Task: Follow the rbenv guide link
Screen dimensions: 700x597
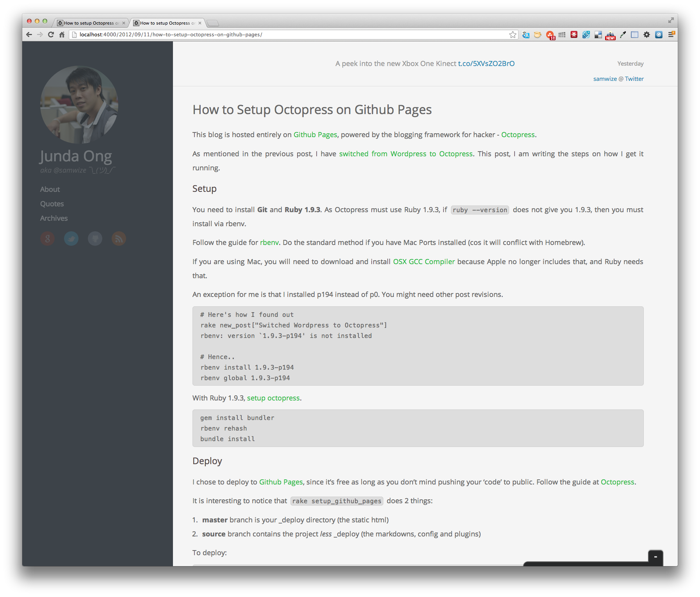Action: [x=269, y=243]
